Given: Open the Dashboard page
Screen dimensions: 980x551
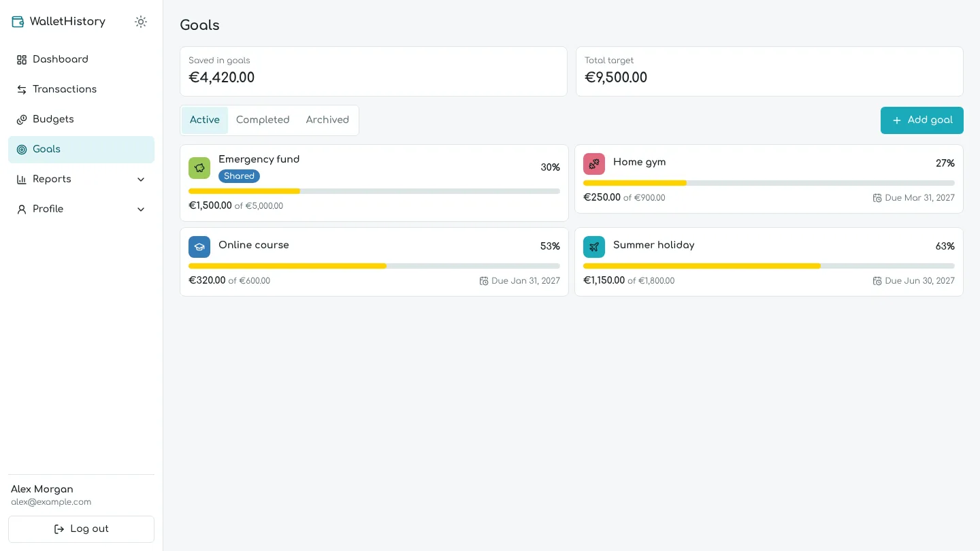Looking at the screenshot, I should pos(81,60).
